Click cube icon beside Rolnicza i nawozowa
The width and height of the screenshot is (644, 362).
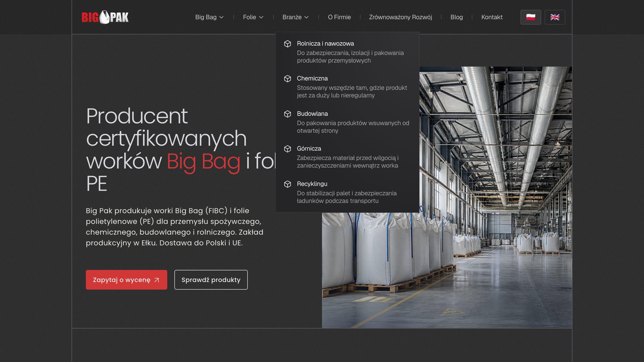pos(288,44)
